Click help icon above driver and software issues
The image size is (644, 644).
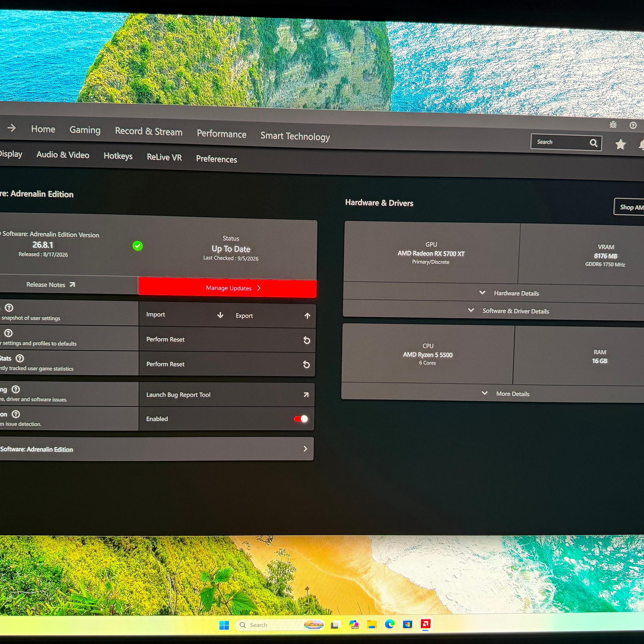coord(16,389)
